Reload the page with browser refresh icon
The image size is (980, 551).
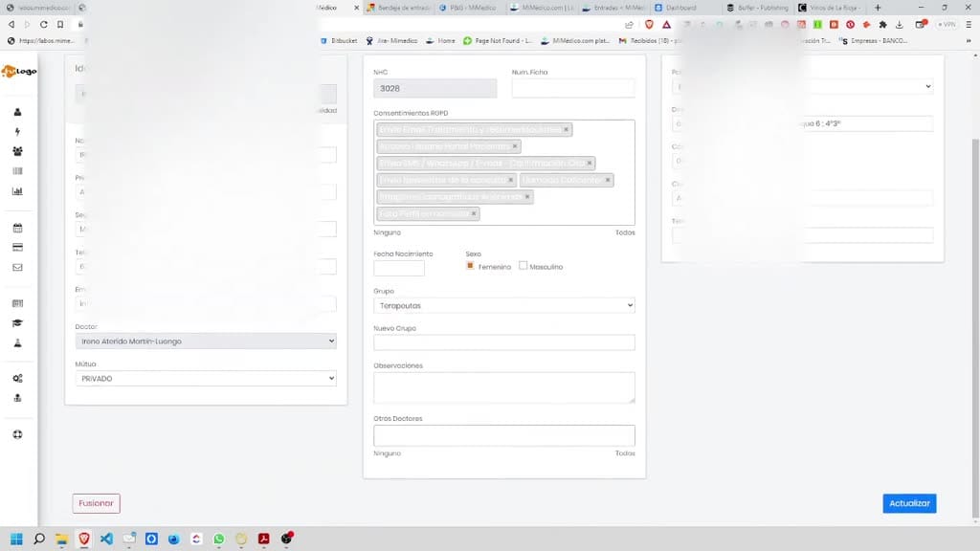[x=44, y=24]
